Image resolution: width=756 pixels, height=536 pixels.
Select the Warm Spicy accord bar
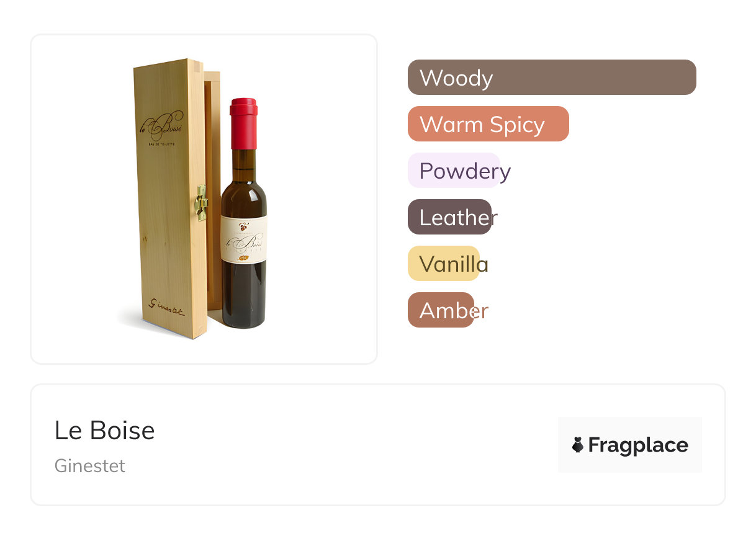coord(488,124)
